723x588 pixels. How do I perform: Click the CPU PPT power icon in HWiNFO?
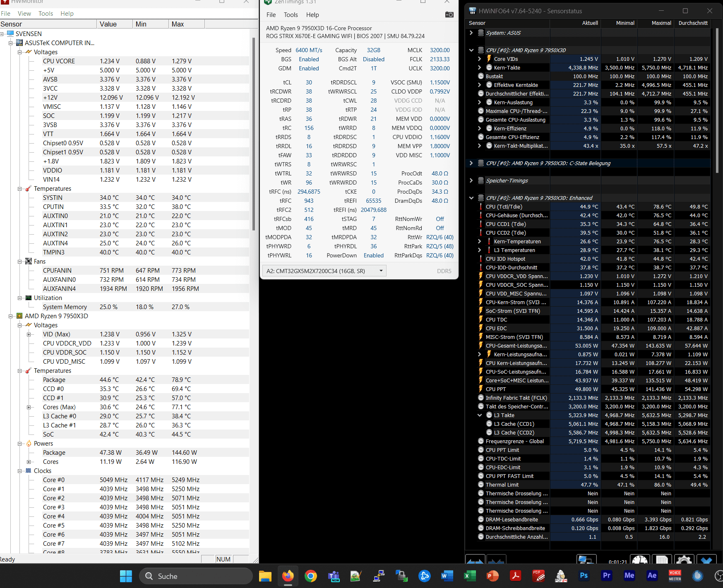(x=481, y=389)
